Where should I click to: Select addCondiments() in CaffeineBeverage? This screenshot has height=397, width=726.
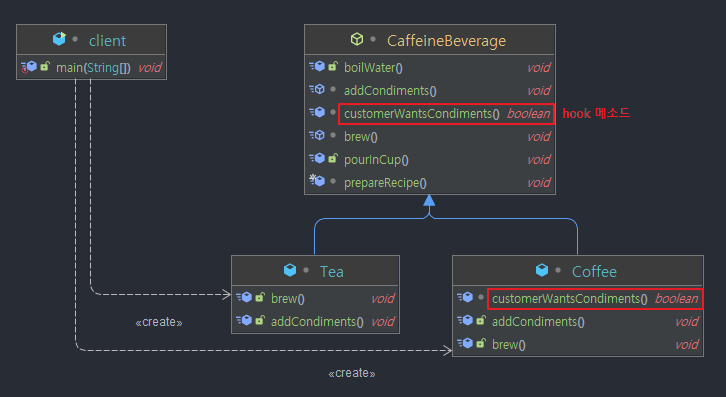pyautogui.click(x=390, y=91)
